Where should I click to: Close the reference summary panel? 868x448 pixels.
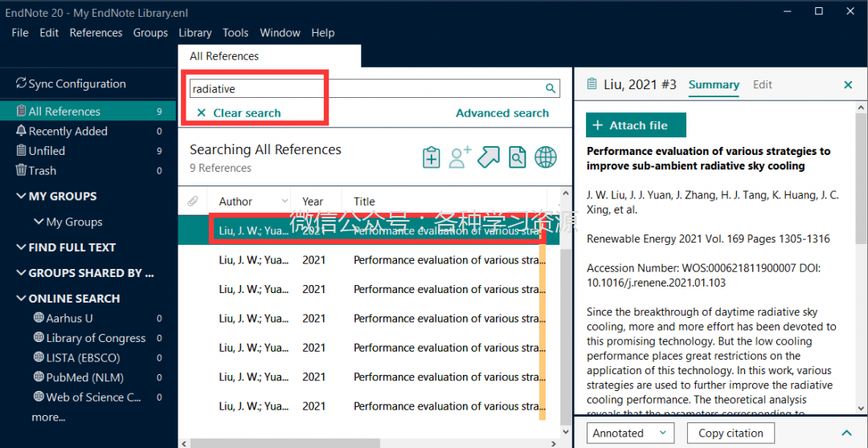pos(848,84)
